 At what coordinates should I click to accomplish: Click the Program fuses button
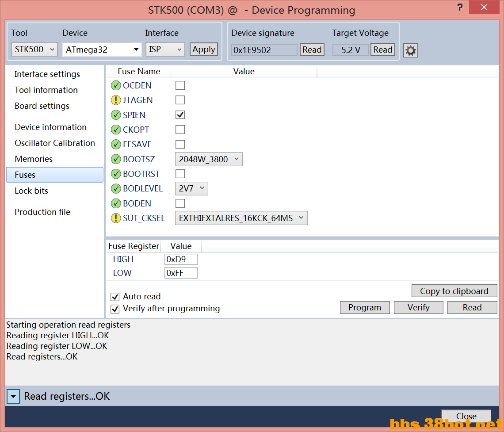pos(365,308)
